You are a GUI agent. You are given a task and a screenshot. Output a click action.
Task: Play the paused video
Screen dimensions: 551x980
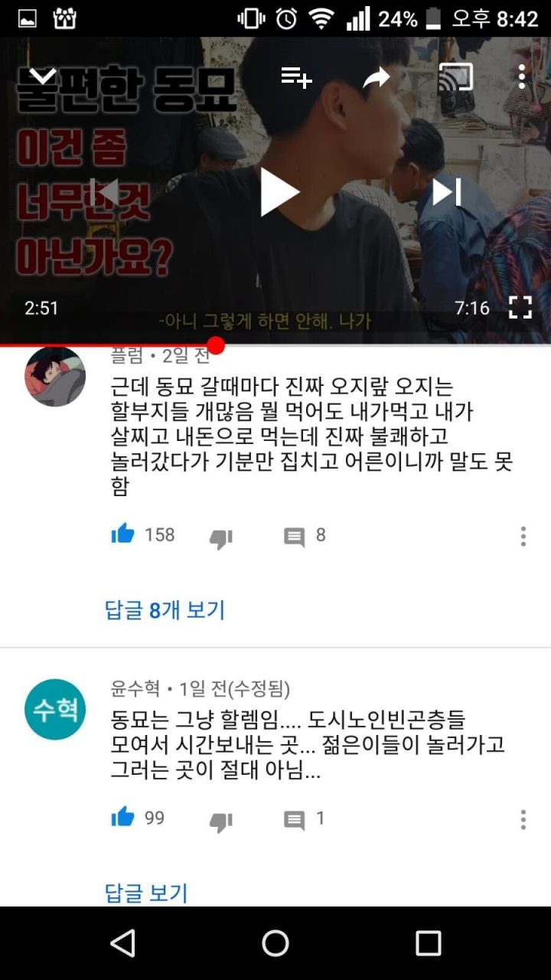tap(277, 191)
